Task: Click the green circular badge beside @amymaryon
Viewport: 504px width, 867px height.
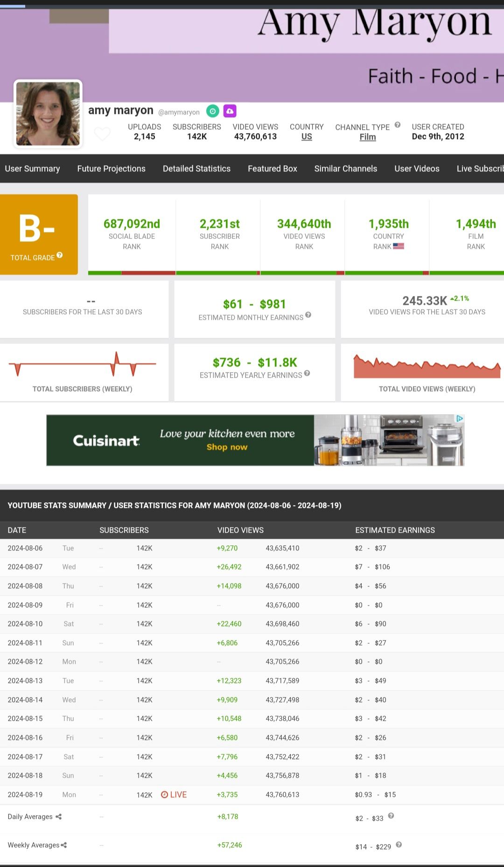Action: (213, 111)
